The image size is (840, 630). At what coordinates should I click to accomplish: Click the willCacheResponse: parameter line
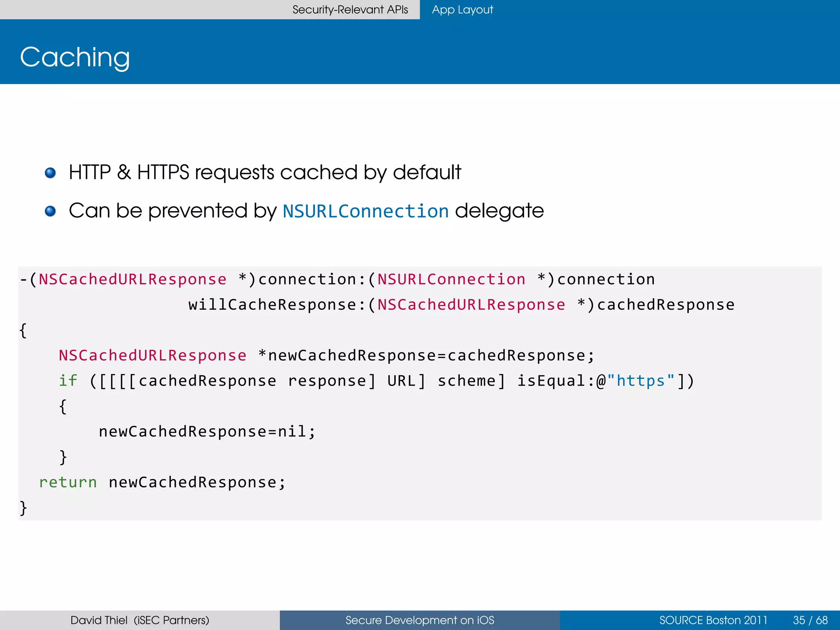click(x=461, y=305)
